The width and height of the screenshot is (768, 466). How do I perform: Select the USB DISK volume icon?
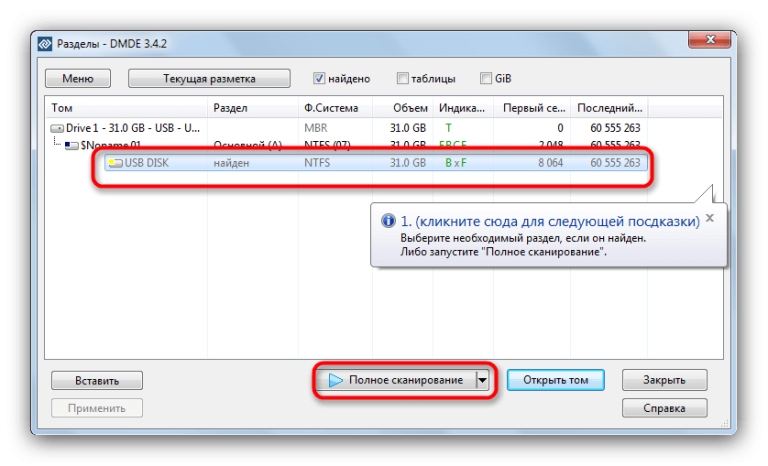(x=116, y=163)
